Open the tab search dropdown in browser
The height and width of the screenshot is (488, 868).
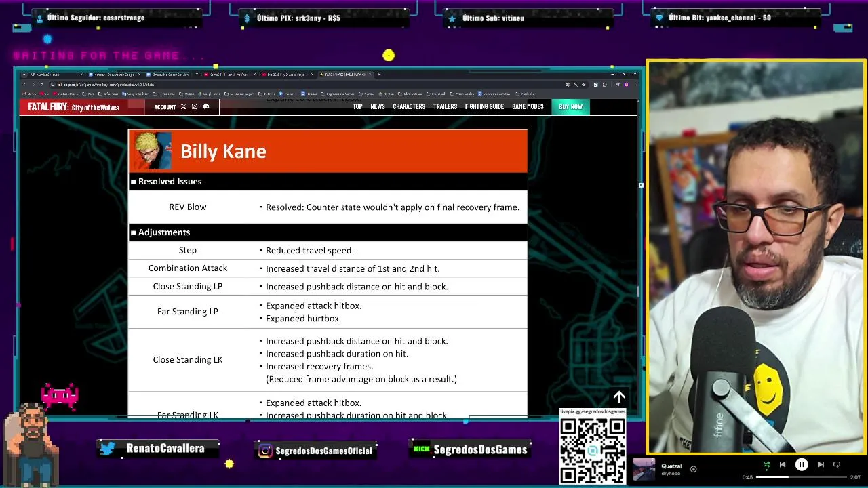(24, 75)
